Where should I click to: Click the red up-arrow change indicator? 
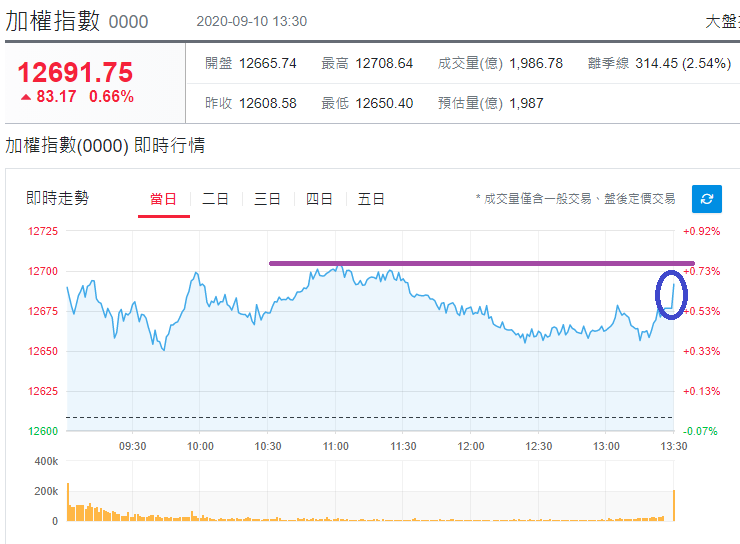(x=26, y=97)
